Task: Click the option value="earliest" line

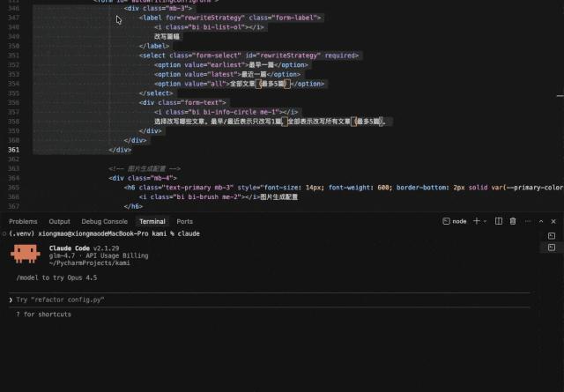Action: 231,64
